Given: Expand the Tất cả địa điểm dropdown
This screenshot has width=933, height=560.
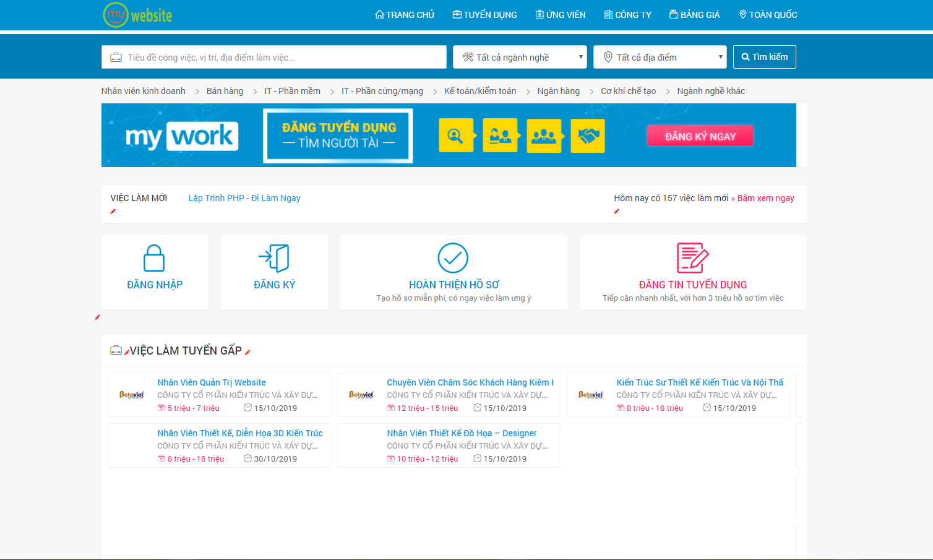Looking at the screenshot, I should 660,57.
